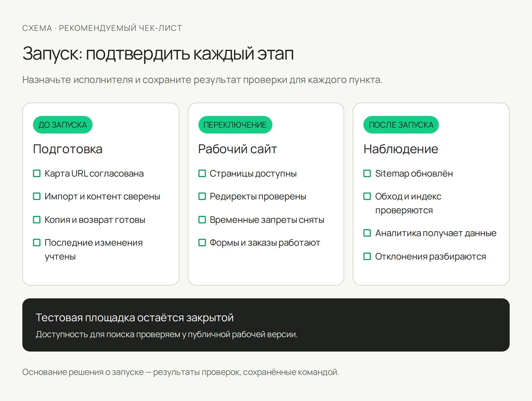Click «Тестовая площадка остаётся закрытой» banner heading
The height and width of the screenshot is (401, 532).
click(x=135, y=318)
